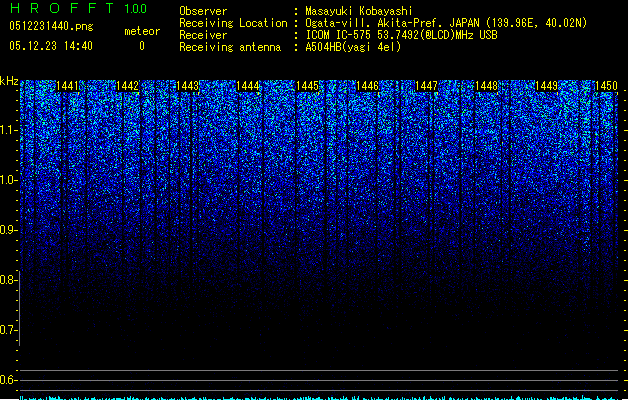The image size is (629, 400).
Task: Click the meteor count value 0
Action: click(142, 46)
